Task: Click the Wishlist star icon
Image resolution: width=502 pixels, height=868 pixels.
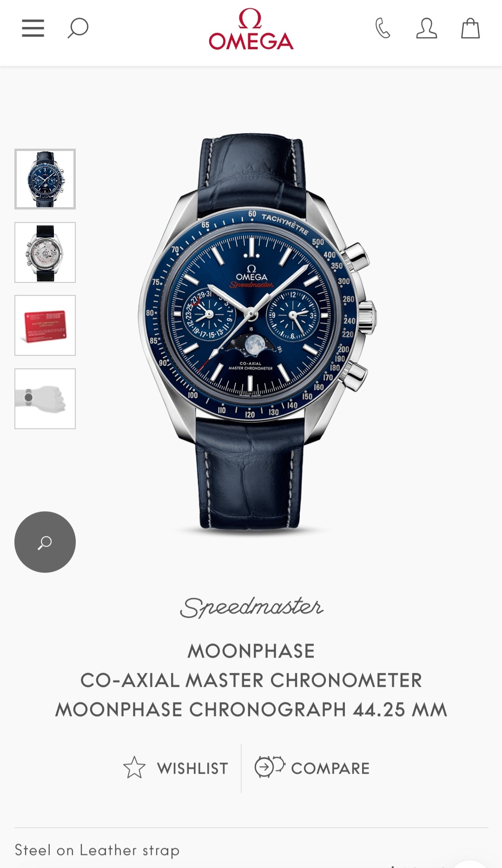Action: [134, 767]
